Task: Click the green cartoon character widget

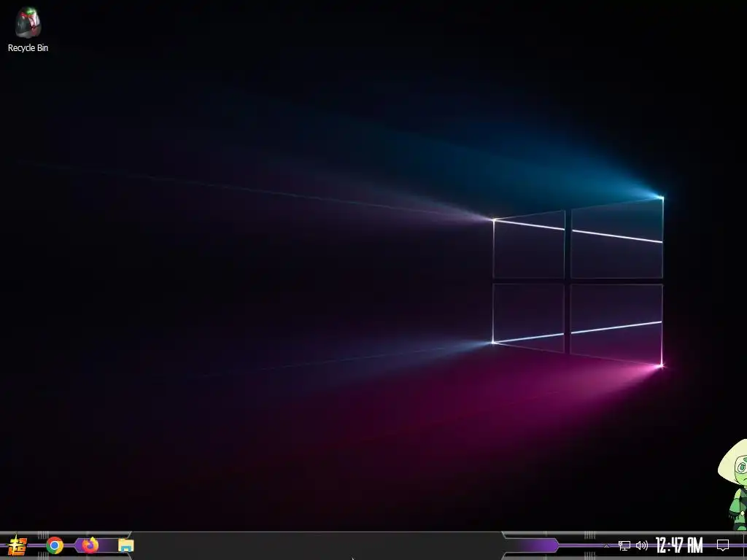Action: click(x=734, y=485)
